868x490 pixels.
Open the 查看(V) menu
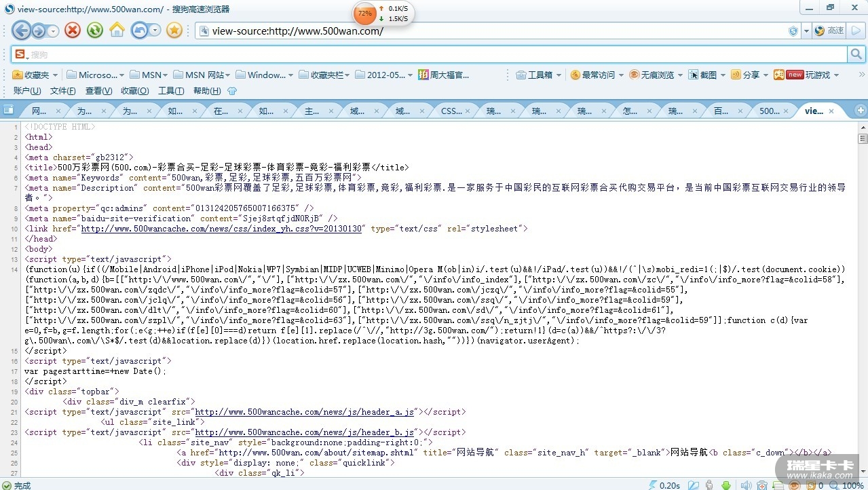98,91
